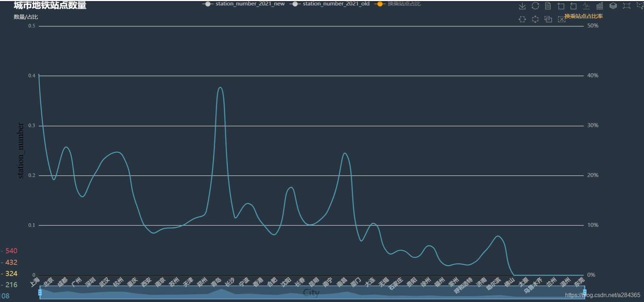The width and height of the screenshot is (644, 302).
Task: Click the 乌鲁木齐 city axis label
Action: point(533,285)
